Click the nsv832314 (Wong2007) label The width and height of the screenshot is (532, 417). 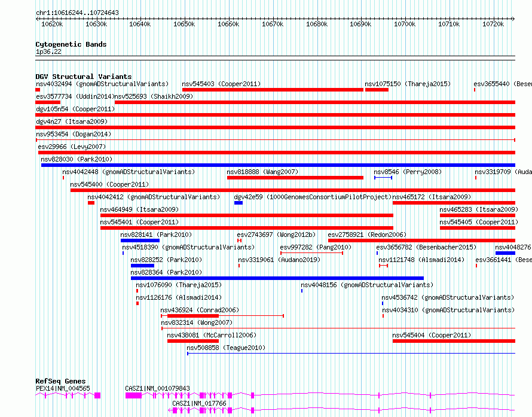coord(197,322)
